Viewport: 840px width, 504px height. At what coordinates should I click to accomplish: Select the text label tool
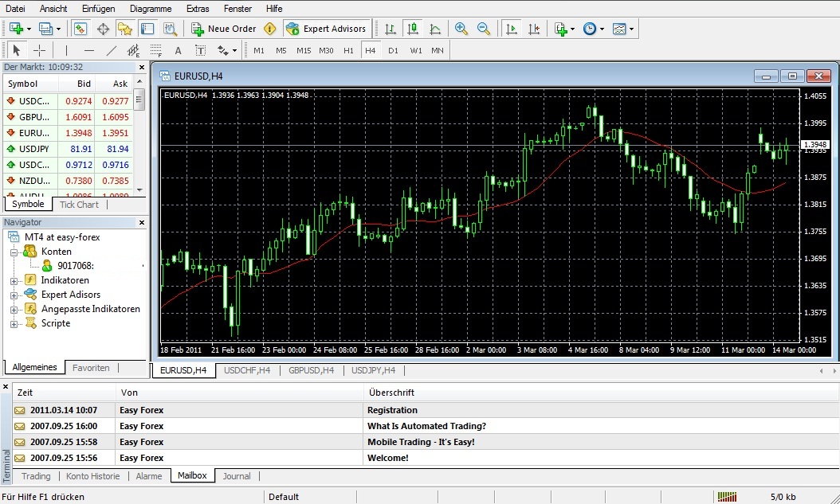click(200, 50)
